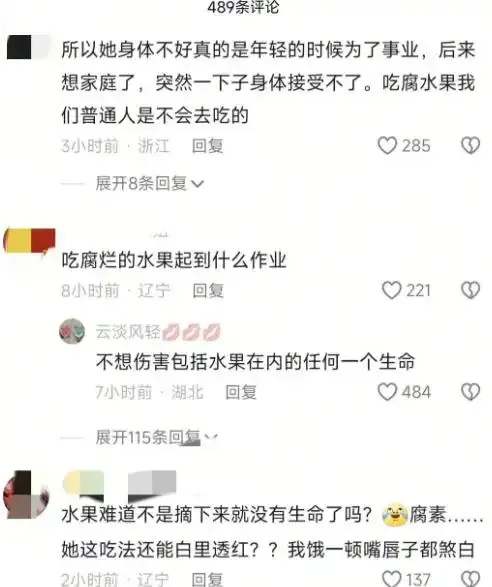Image resolution: width=492 pixels, height=587 pixels.
Task: Dislike the comment about 吃腐烂的水果
Action: [x=470, y=291]
